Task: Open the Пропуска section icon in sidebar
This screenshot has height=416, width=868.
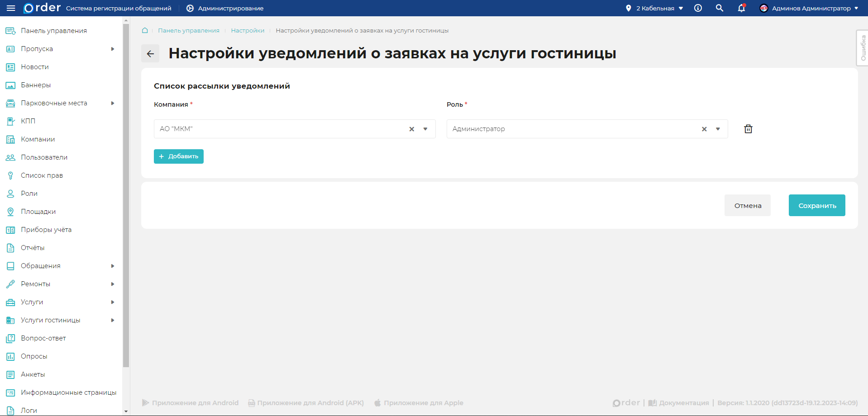Action: [x=10, y=49]
